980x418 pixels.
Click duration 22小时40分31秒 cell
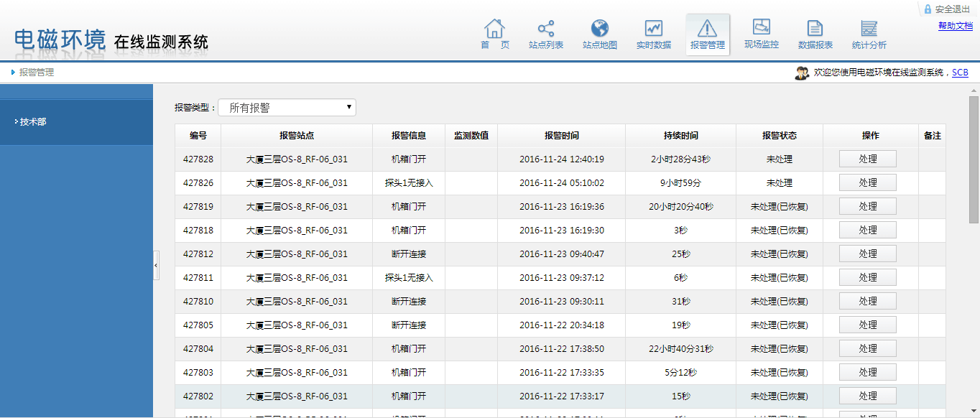pos(681,348)
